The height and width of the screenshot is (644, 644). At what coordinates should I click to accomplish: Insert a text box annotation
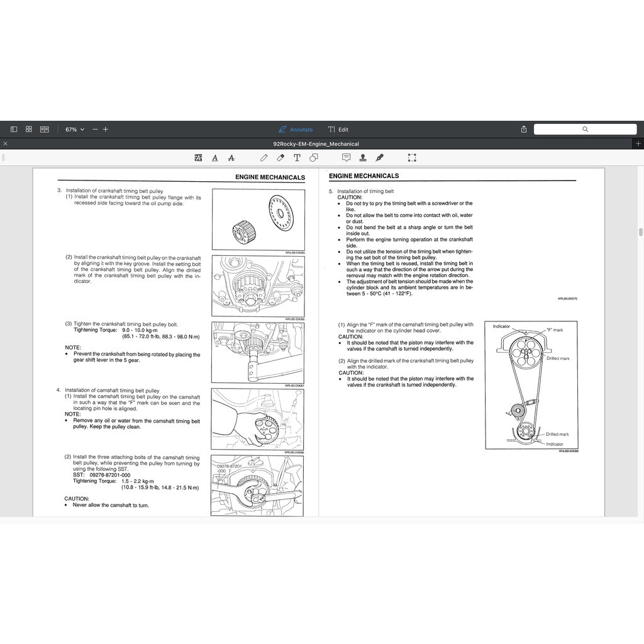click(297, 158)
